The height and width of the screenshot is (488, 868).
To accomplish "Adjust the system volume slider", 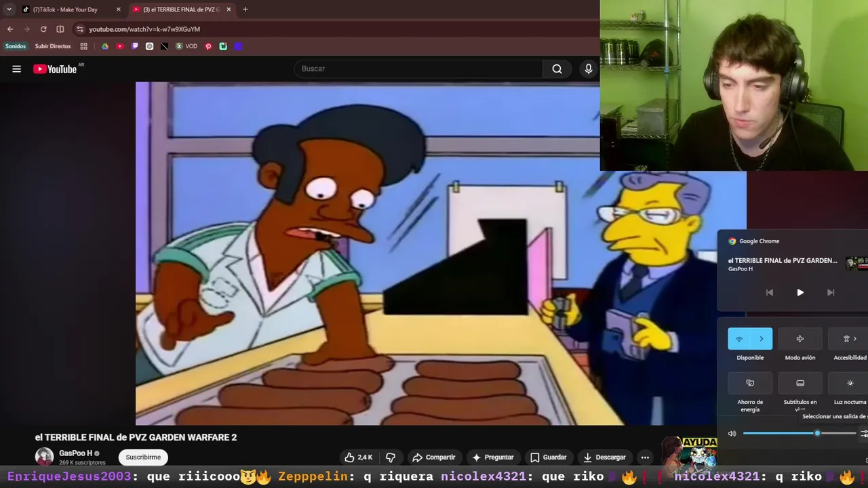I will 800,433.
